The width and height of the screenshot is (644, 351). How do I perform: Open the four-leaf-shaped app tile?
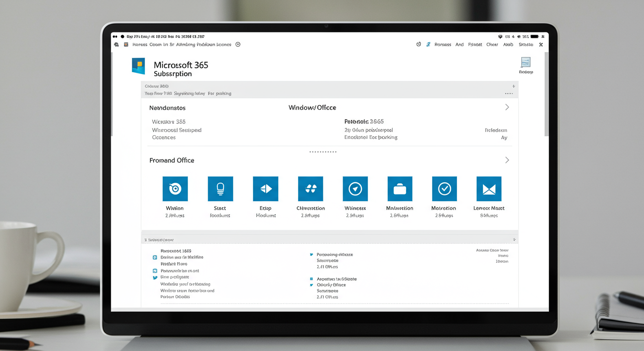pyautogui.click(x=311, y=189)
